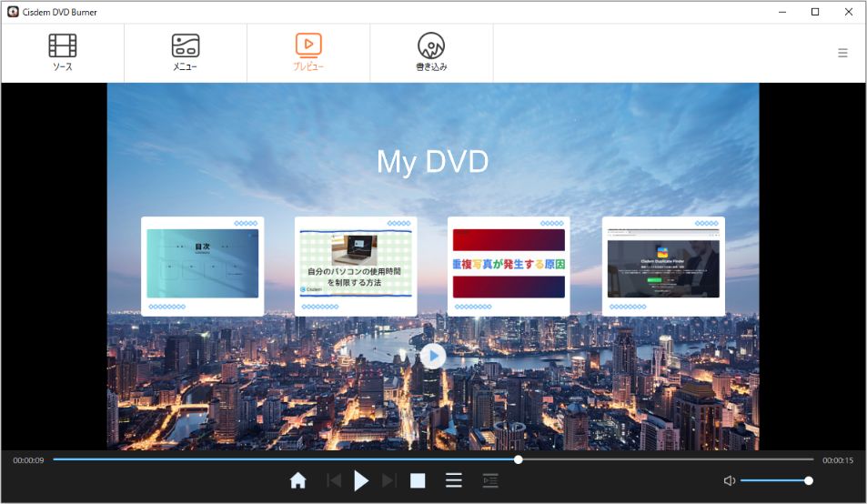Open the greyed chapter playlist icon

[489, 480]
